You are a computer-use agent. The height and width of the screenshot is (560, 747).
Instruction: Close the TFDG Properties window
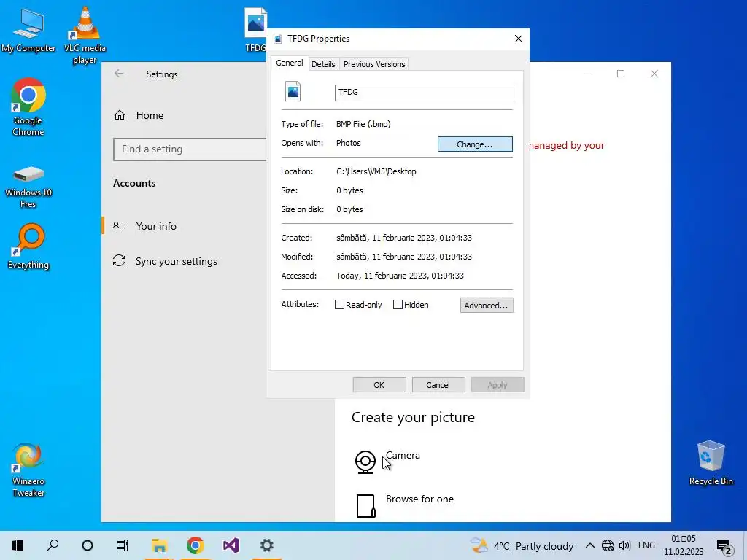pos(519,39)
